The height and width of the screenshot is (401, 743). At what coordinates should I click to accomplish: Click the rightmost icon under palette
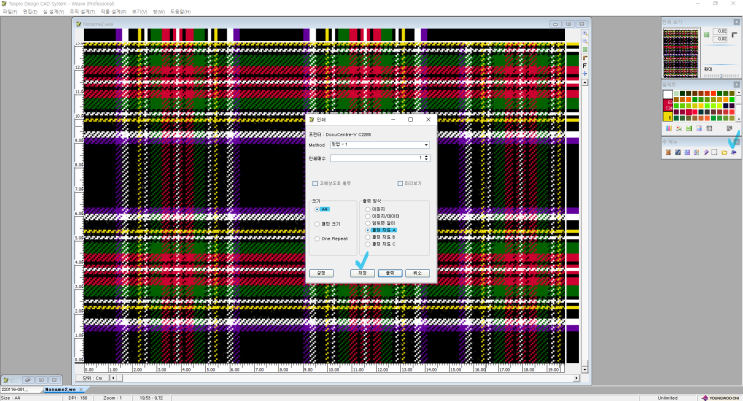[729, 128]
